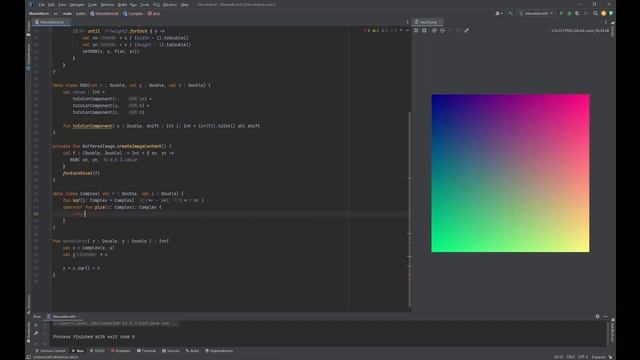Open the Edit menu

tap(51, 4)
